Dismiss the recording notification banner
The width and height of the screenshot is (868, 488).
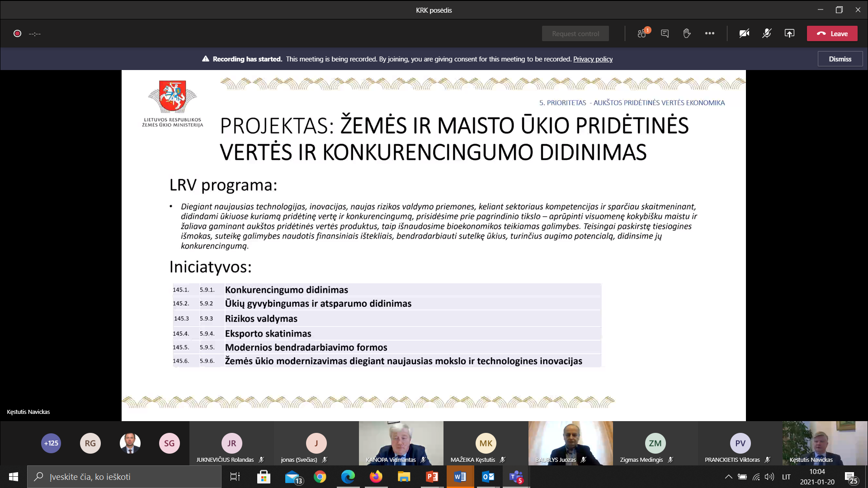pos(840,59)
